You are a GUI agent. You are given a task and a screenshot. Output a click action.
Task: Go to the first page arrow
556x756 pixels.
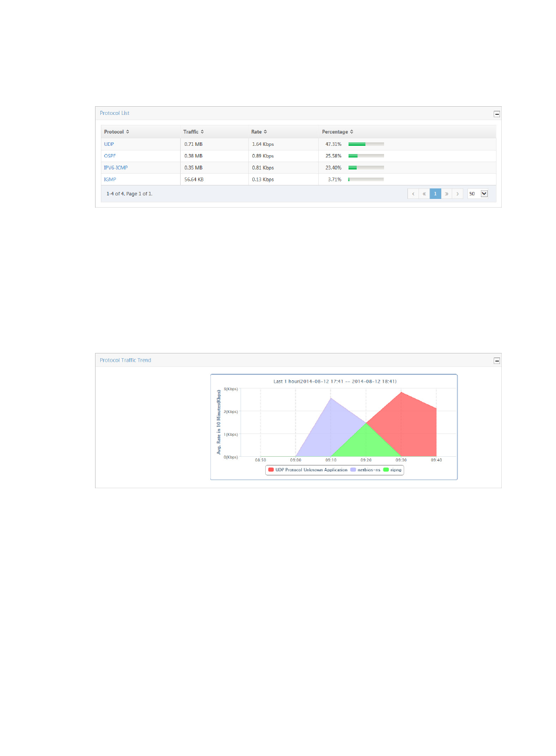pos(413,194)
